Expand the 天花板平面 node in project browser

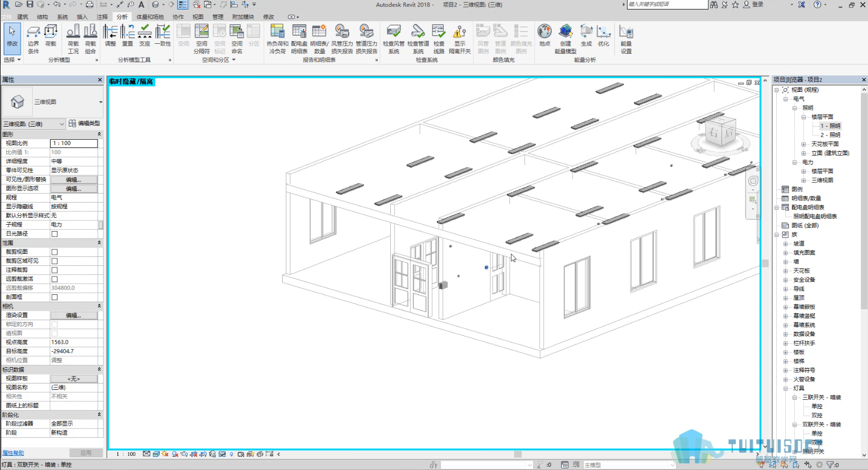pos(804,144)
